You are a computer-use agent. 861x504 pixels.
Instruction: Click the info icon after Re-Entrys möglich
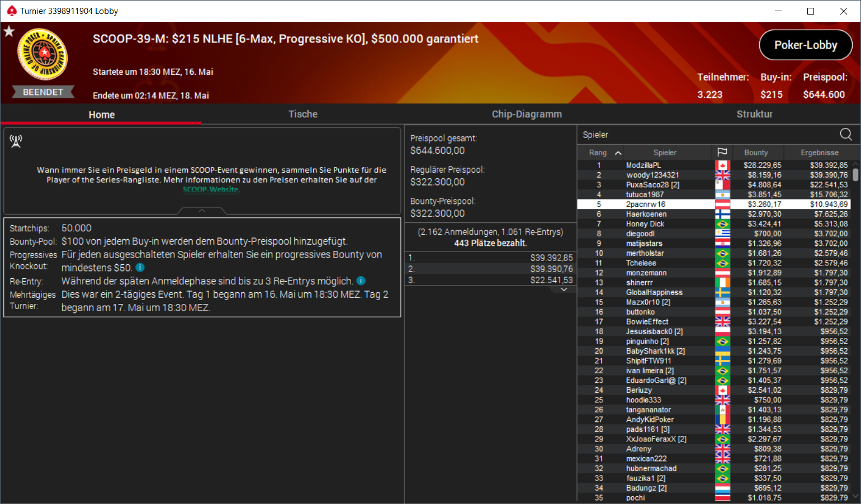click(x=361, y=280)
